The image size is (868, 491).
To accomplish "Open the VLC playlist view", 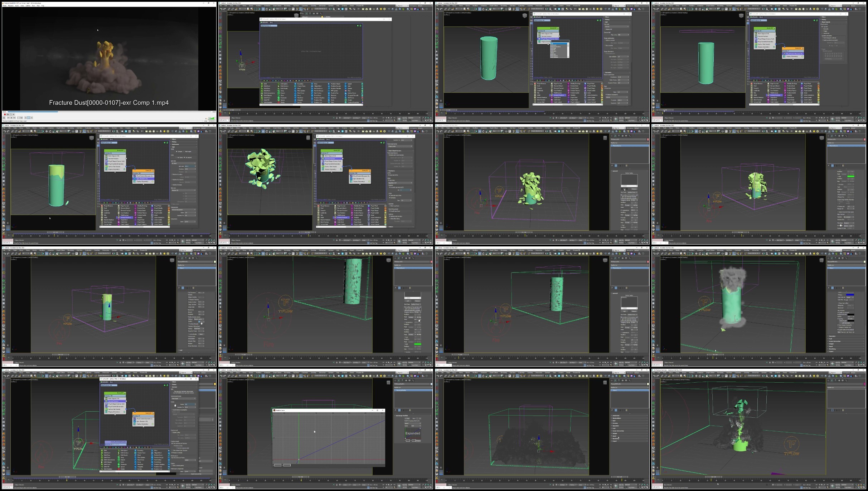I will click(26, 118).
